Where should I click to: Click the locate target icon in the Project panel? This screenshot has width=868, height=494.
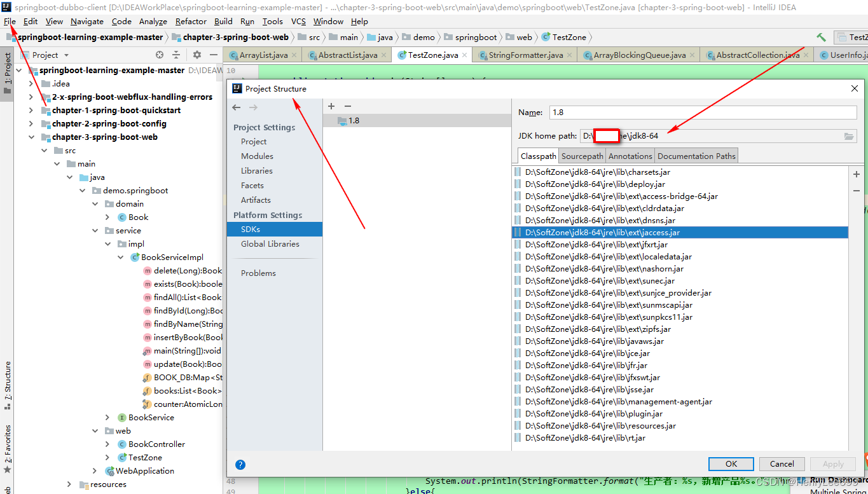160,55
